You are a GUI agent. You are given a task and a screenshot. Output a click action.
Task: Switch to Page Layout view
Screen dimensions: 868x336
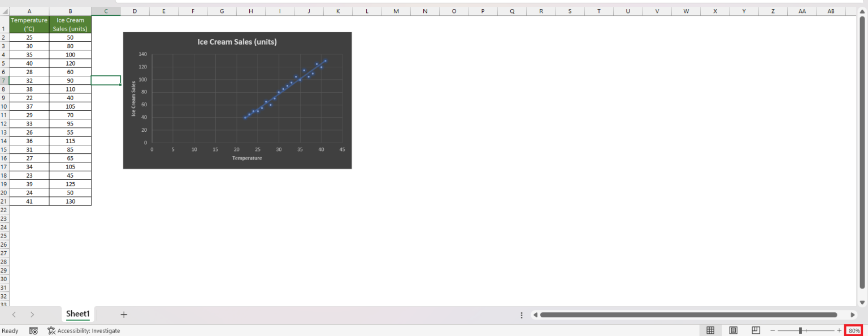pyautogui.click(x=733, y=330)
